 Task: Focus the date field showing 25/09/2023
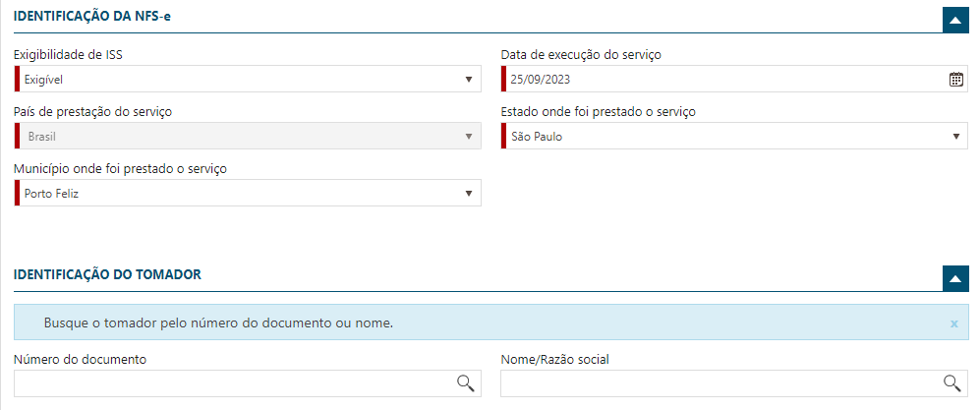[725, 80]
